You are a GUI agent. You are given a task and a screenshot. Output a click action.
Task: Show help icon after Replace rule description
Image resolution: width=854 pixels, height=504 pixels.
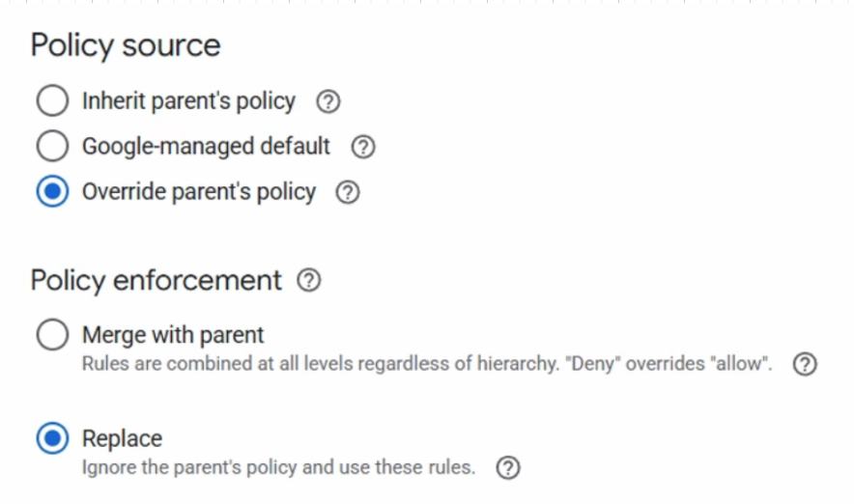point(508,467)
